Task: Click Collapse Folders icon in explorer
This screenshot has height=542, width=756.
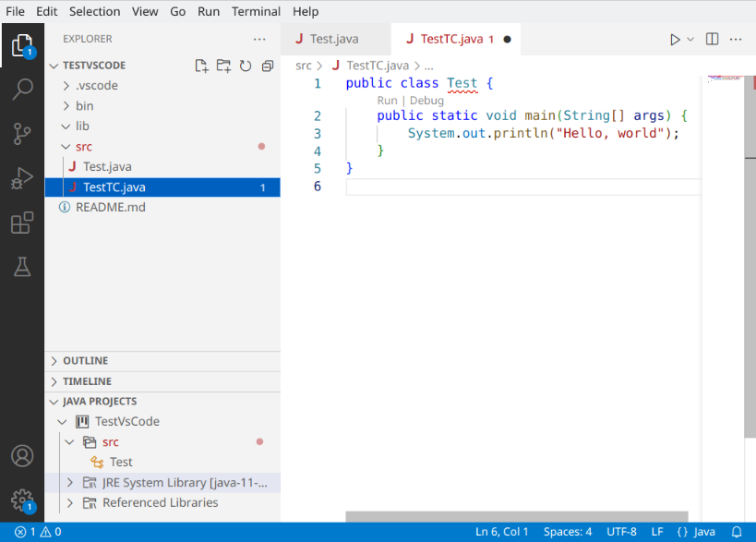Action: click(268, 66)
